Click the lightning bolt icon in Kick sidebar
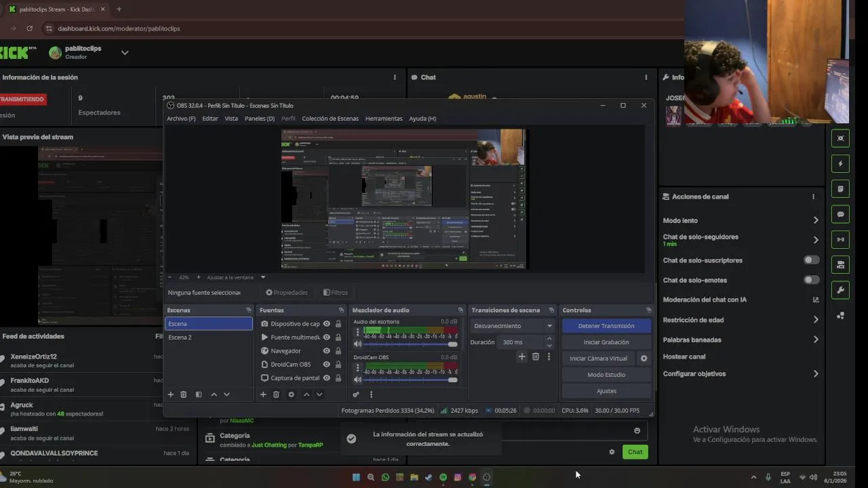This screenshot has width=868, height=488. [x=840, y=163]
